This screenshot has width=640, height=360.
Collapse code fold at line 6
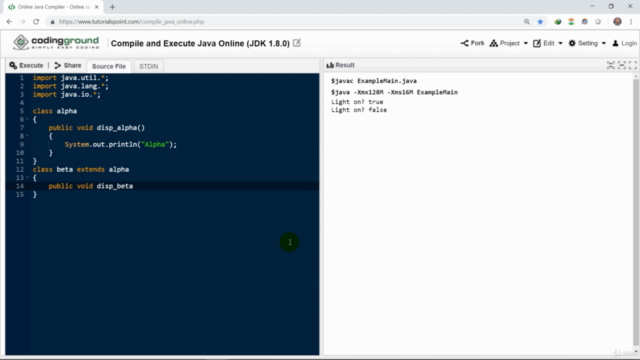tap(27, 119)
